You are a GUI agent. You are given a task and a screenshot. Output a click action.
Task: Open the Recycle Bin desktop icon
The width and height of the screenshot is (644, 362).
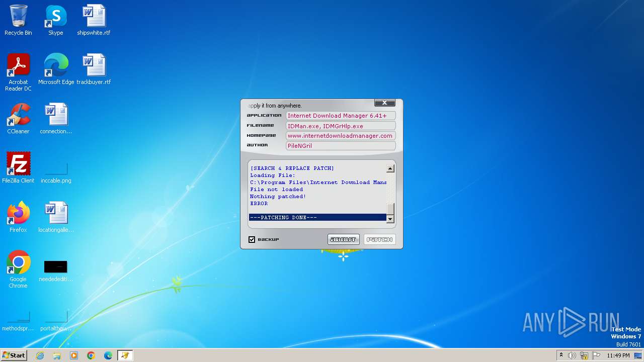(18, 20)
